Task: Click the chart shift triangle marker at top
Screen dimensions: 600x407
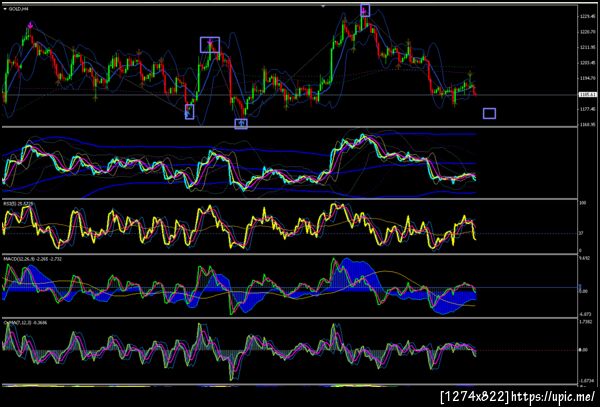Action: coord(323,6)
